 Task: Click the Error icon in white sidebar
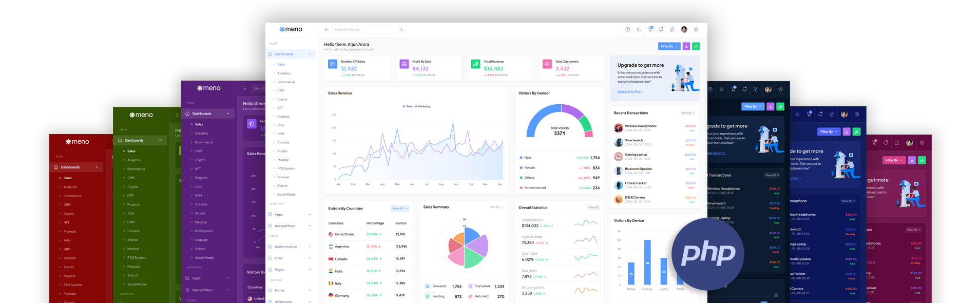click(x=270, y=258)
